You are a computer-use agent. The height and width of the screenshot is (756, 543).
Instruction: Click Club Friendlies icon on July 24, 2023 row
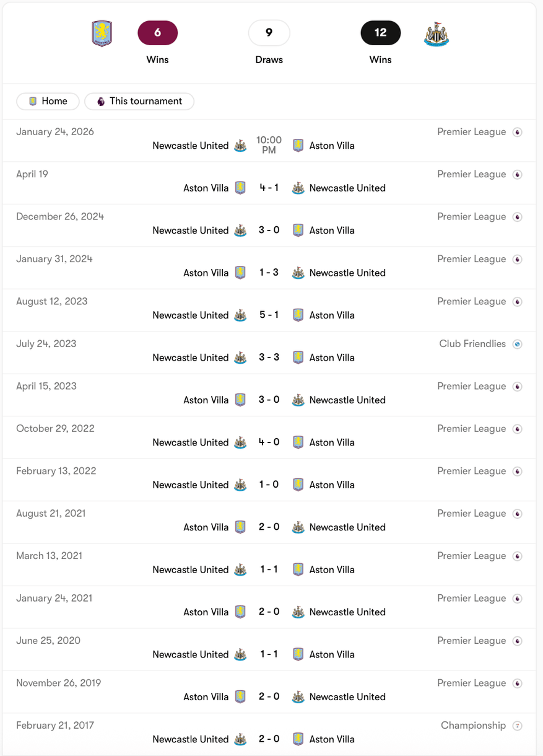(x=518, y=344)
